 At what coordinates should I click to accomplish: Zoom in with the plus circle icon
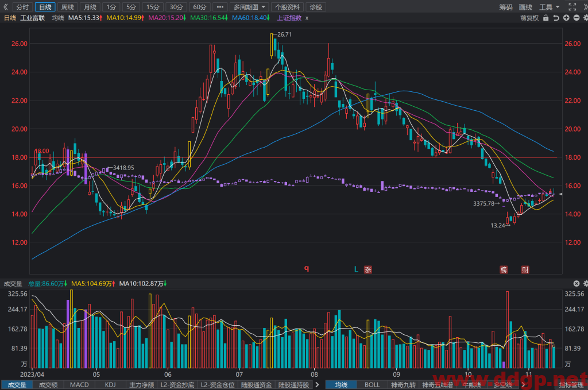pos(566,18)
